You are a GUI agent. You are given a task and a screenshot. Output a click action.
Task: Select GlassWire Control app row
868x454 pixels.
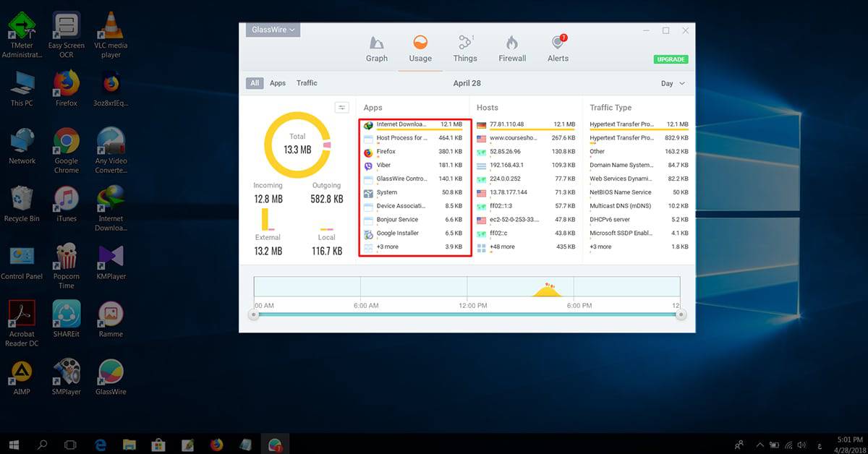coord(413,179)
